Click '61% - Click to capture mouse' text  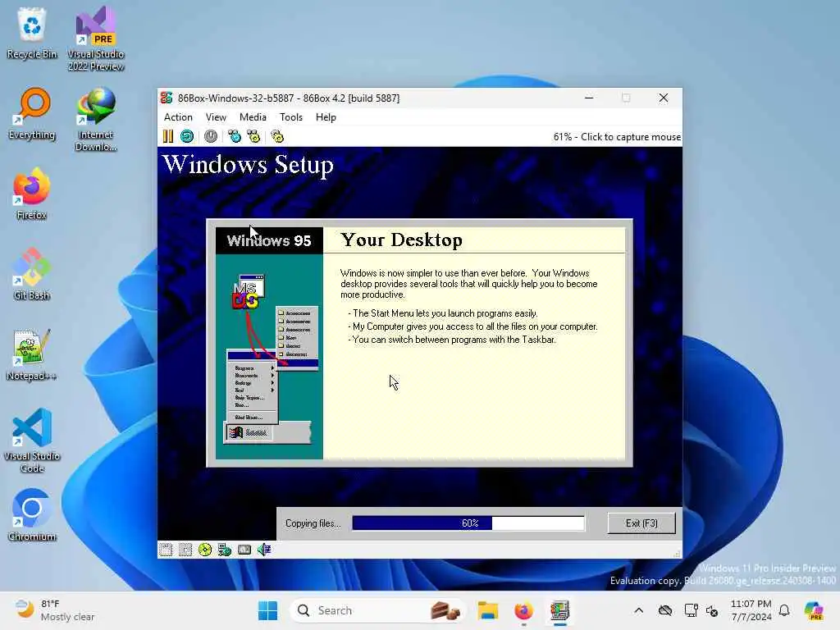(617, 137)
